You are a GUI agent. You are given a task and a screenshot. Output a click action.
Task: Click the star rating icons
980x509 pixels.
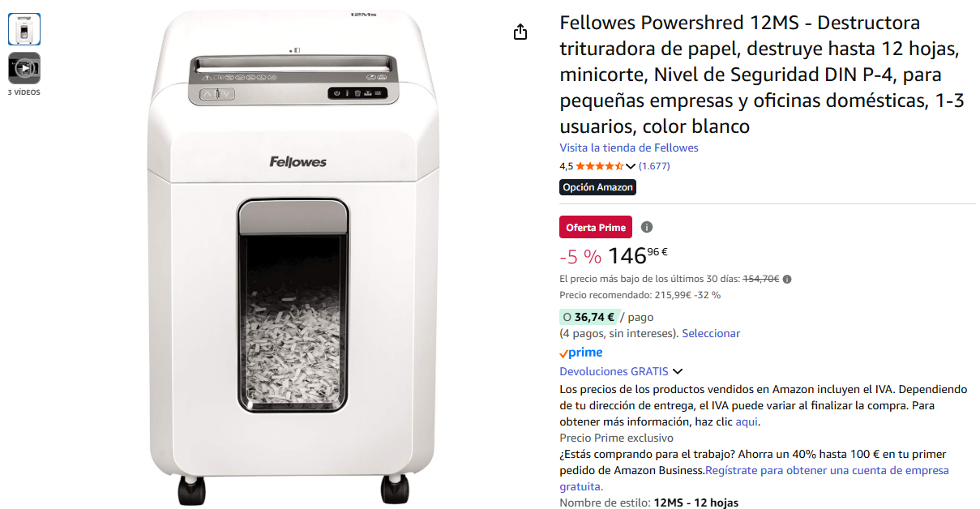click(x=600, y=166)
